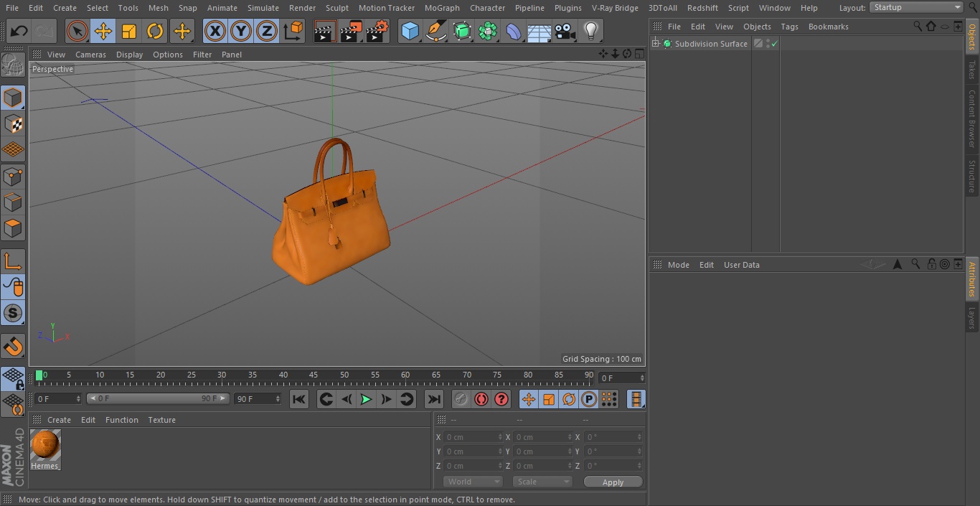Toggle viewport maximize icon

click(x=639, y=54)
